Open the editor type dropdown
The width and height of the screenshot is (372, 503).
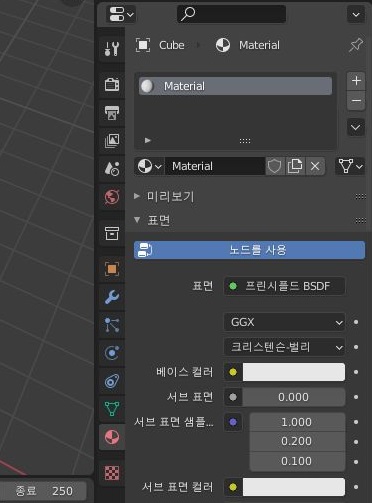[121, 14]
